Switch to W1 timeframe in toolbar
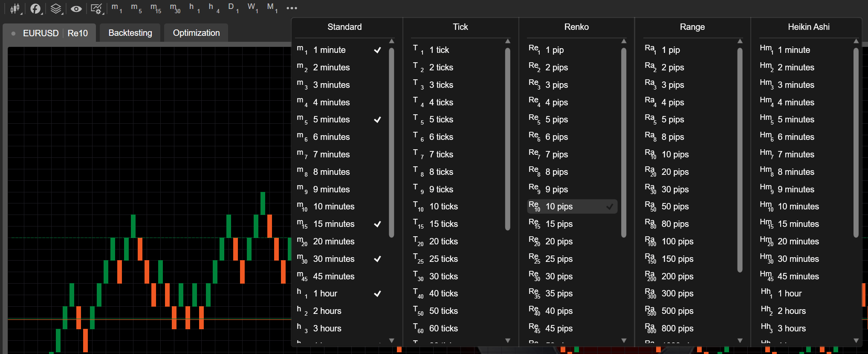This screenshot has width=868, height=354. click(x=253, y=8)
